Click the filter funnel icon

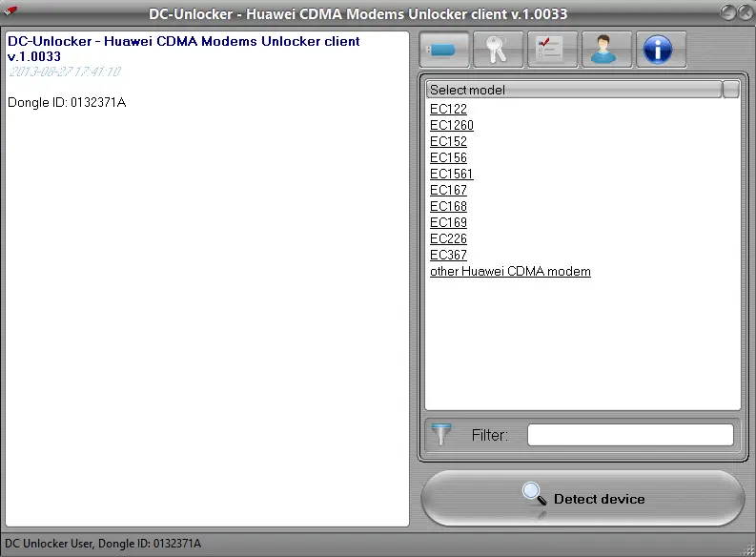pyautogui.click(x=441, y=435)
